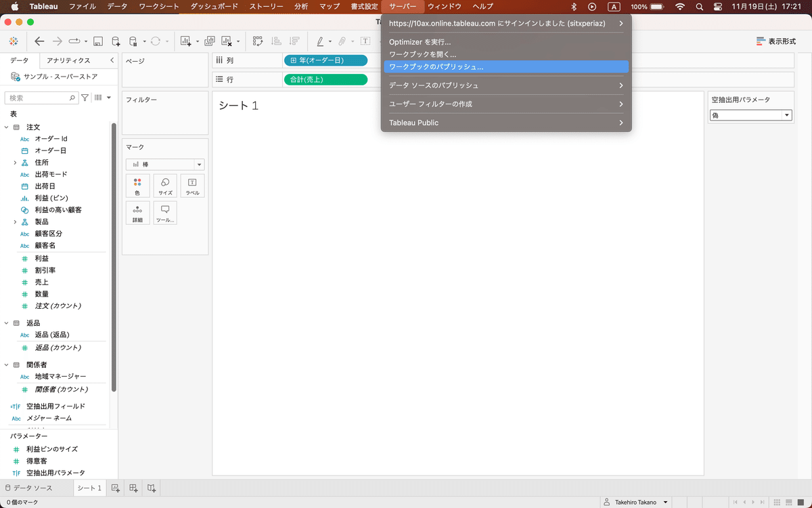
Task: Collapse the 返品 table group
Action: pos(7,323)
